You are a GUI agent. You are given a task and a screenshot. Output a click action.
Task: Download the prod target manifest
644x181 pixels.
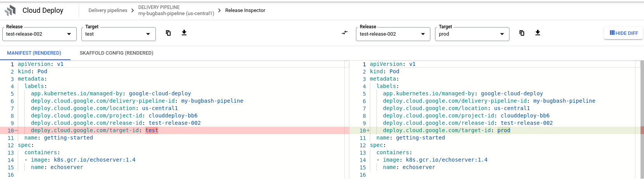(538, 33)
